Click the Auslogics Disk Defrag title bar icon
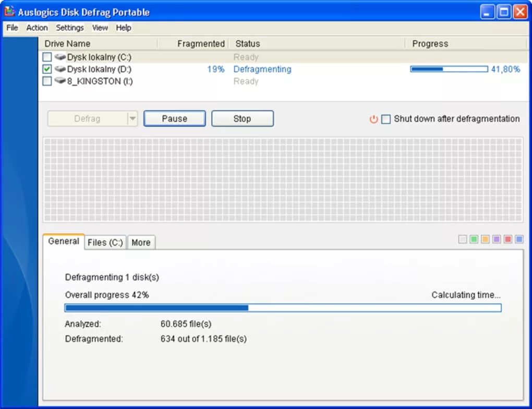This screenshot has height=409, width=532. point(9,11)
